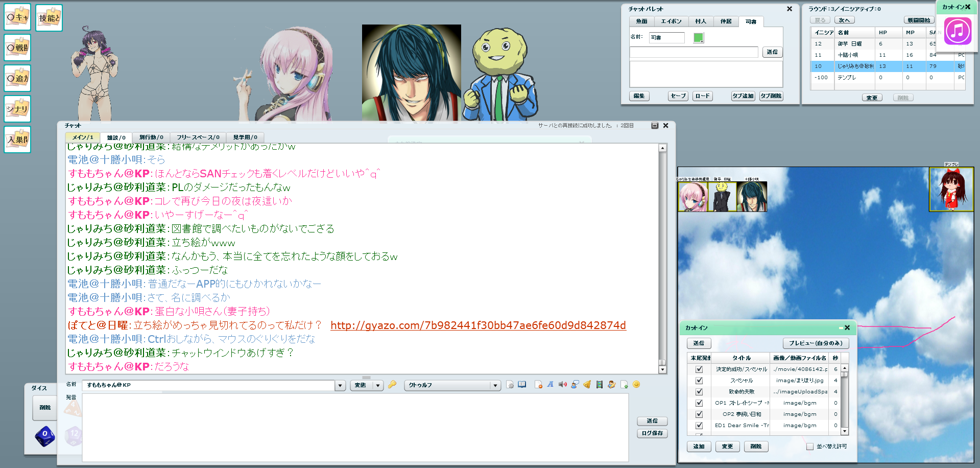The image size is (980, 468).
Task: Uncheck the OP2 夢飼い日和 row checkbox
Action: pyautogui.click(x=699, y=414)
